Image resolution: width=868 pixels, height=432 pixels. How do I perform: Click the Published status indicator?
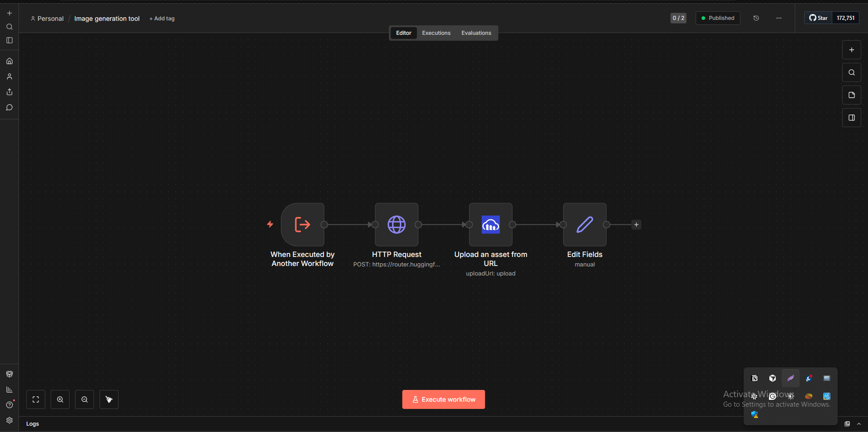pos(717,18)
